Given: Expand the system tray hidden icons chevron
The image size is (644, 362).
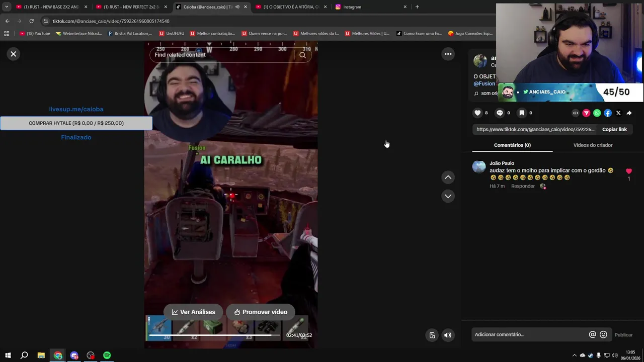Looking at the screenshot, I should [x=574, y=355].
